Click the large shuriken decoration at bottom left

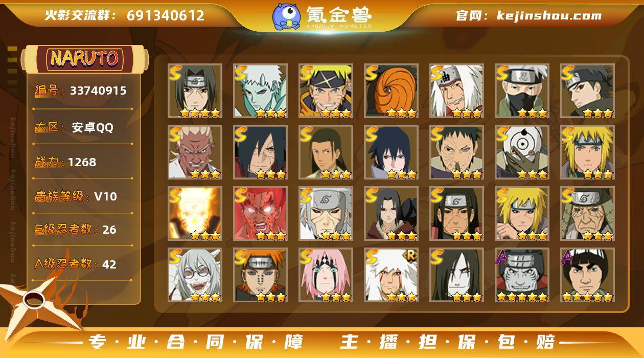pyautogui.click(x=38, y=304)
